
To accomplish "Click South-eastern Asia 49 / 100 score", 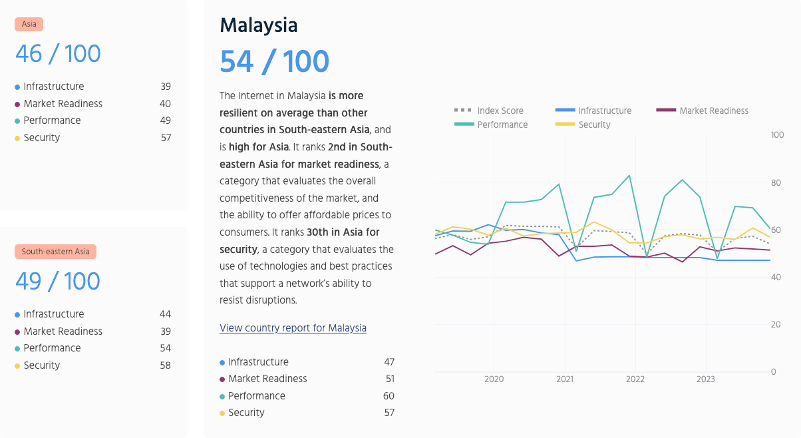I will coord(57,282).
